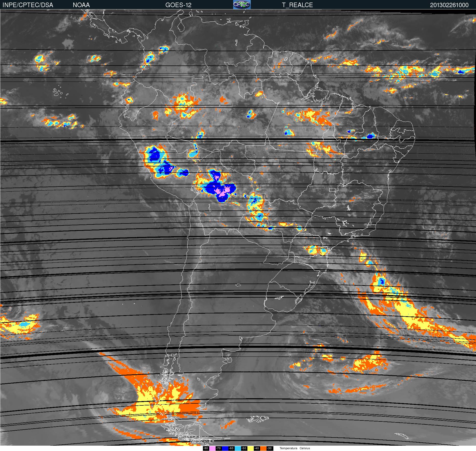Click the orange legend swatch after -40
476x451 pixels.
pos(263,448)
